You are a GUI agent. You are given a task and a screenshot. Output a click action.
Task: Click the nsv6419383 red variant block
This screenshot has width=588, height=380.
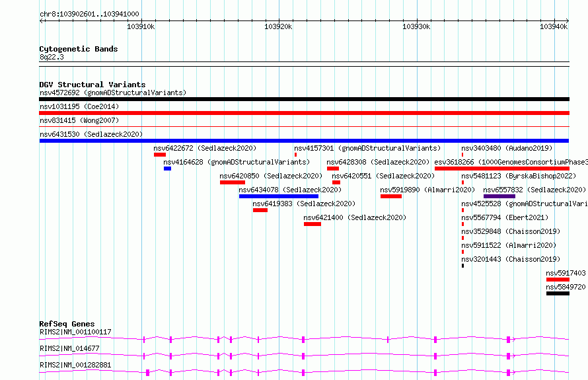(260, 210)
